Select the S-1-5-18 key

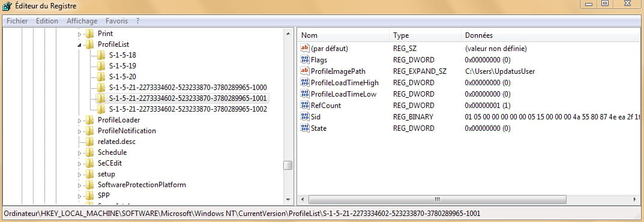122,55
